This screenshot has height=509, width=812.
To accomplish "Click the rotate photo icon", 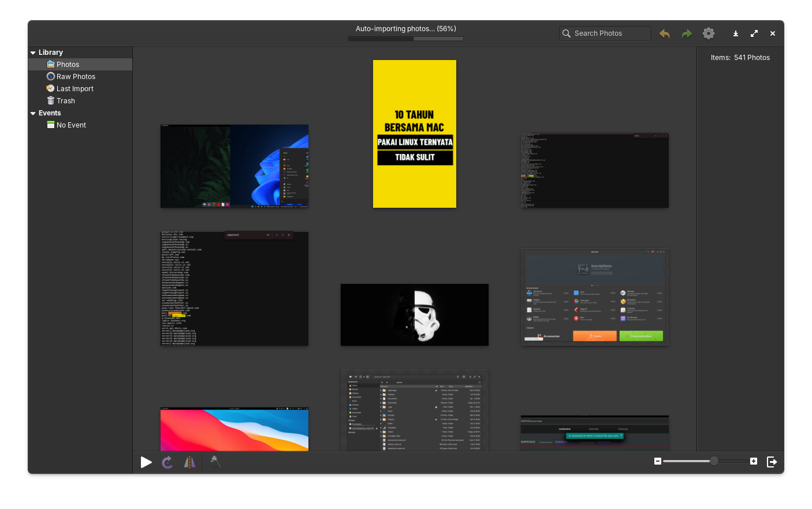I will [167, 462].
